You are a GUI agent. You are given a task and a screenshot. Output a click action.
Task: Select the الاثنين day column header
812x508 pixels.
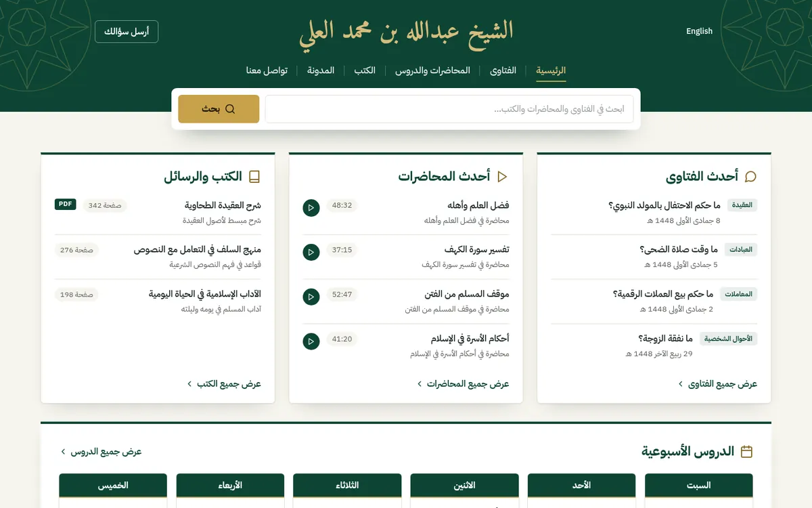click(x=464, y=486)
